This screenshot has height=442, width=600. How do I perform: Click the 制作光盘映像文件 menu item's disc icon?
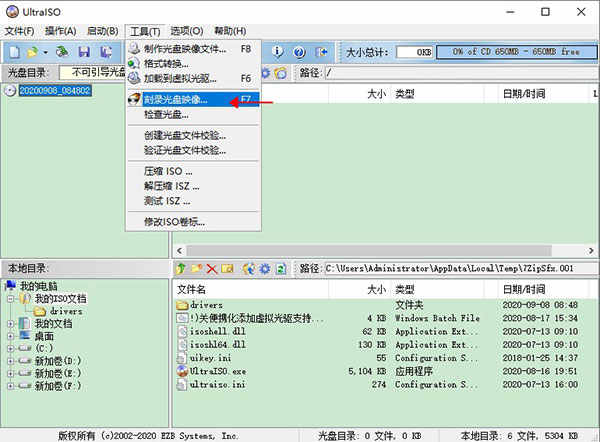[x=134, y=49]
